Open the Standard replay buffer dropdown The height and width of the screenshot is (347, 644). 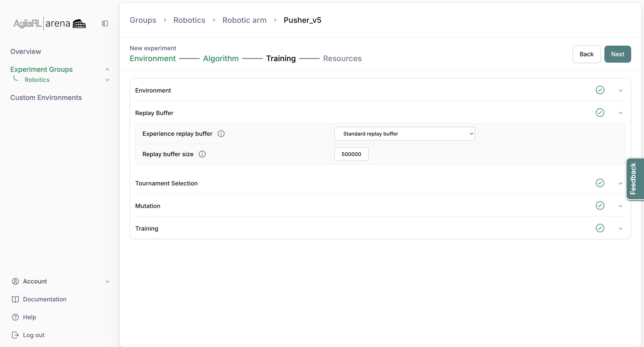pos(405,134)
